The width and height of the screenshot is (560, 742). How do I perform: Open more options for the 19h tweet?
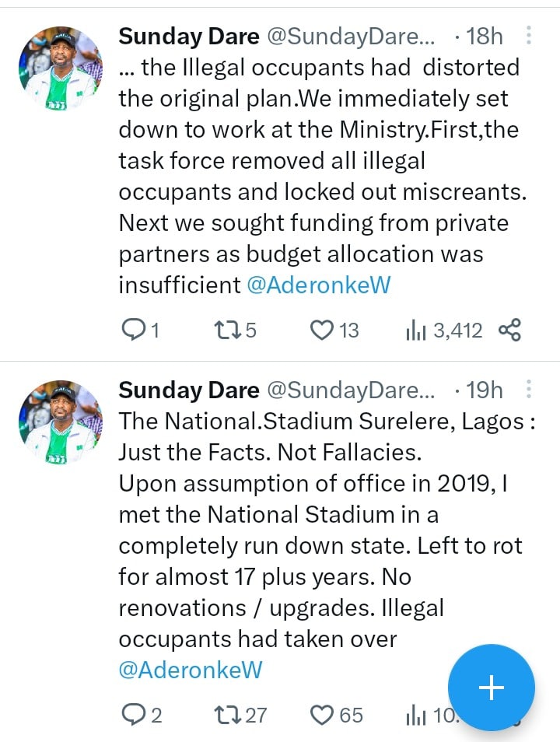coord(529,389)
